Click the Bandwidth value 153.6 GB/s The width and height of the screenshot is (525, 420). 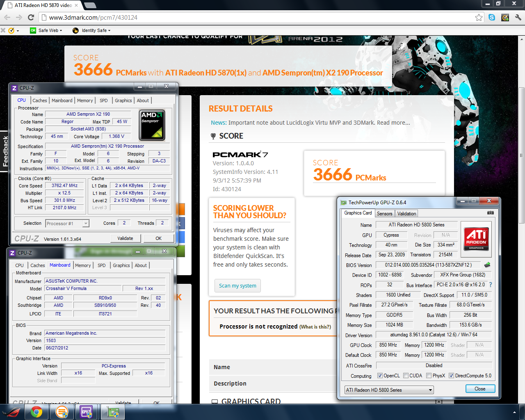[x=470, y=325]
